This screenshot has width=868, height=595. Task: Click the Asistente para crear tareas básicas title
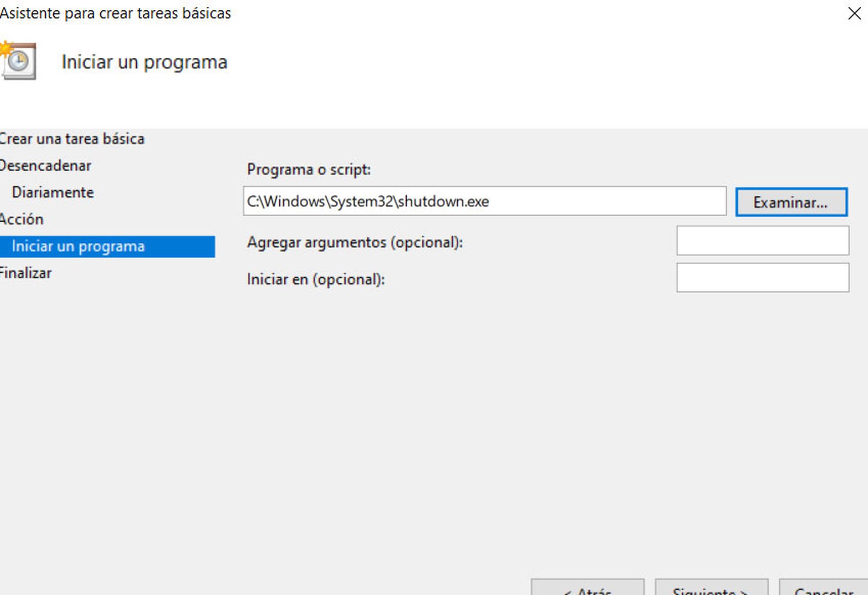pos(115,13)
